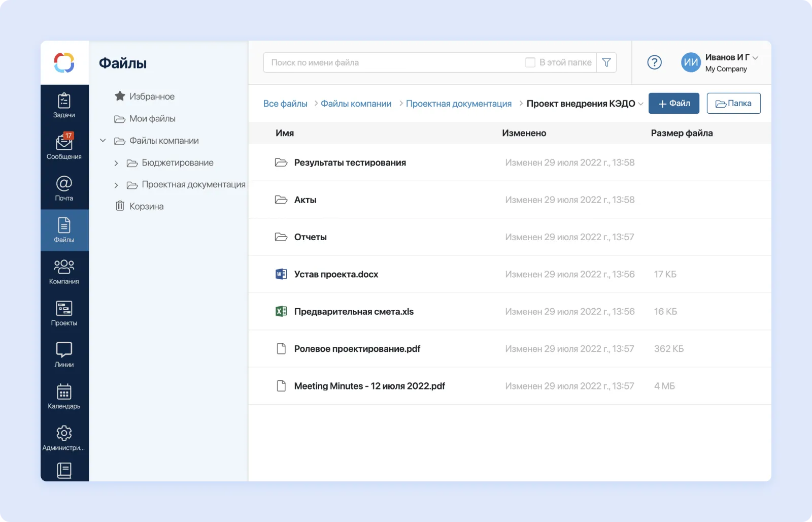Open the Корзина section

pyautogui.click(x=146, y=206)
